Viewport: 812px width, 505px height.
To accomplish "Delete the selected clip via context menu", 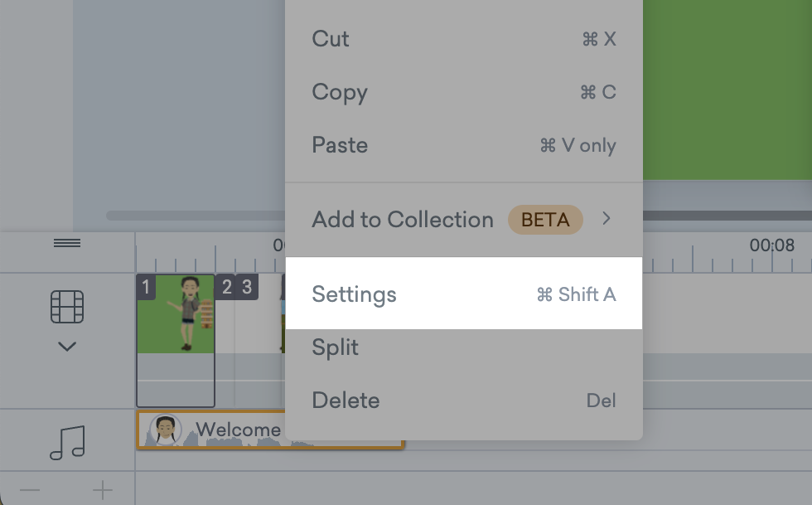I will tap(346, 400).
